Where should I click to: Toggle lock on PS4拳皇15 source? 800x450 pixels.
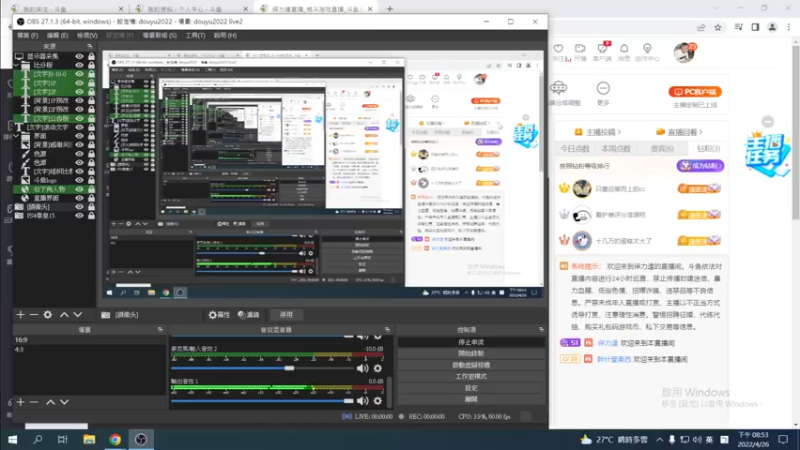(91, 216)
